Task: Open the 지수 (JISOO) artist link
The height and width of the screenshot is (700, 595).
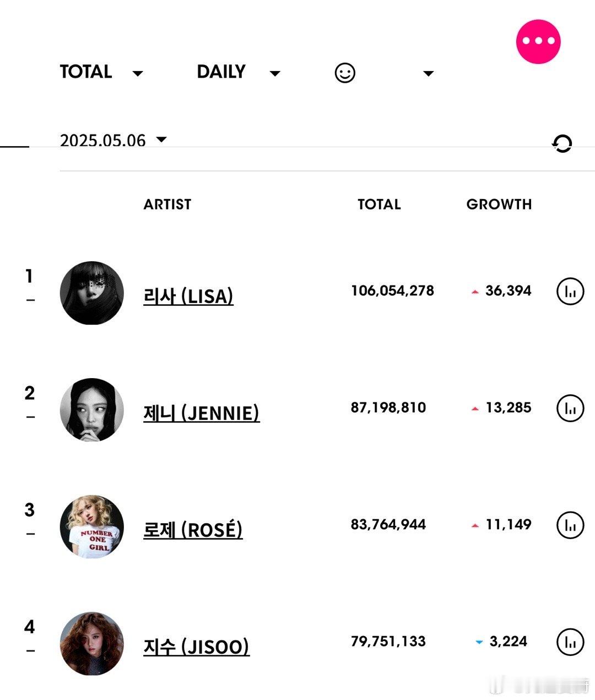Action: 196,647
